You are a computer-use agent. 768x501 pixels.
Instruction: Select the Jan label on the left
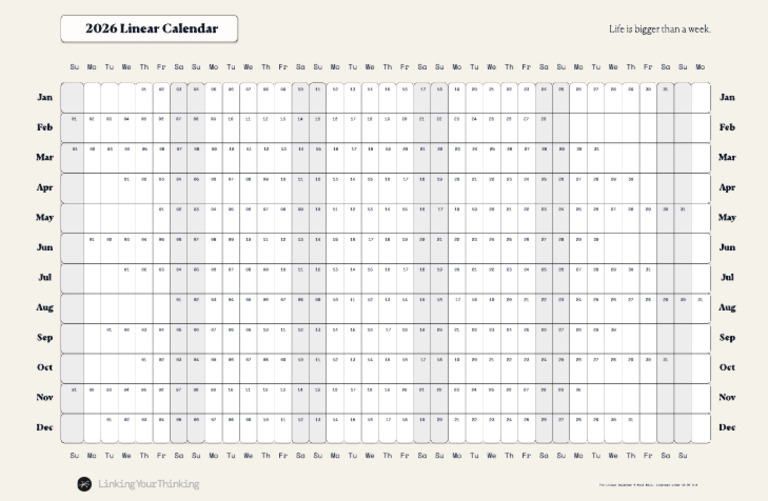(45, 98)
